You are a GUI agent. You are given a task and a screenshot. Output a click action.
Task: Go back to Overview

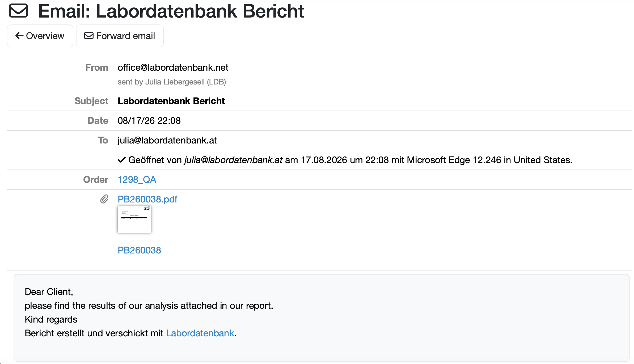pyautogui.click(x=40, y=36)
